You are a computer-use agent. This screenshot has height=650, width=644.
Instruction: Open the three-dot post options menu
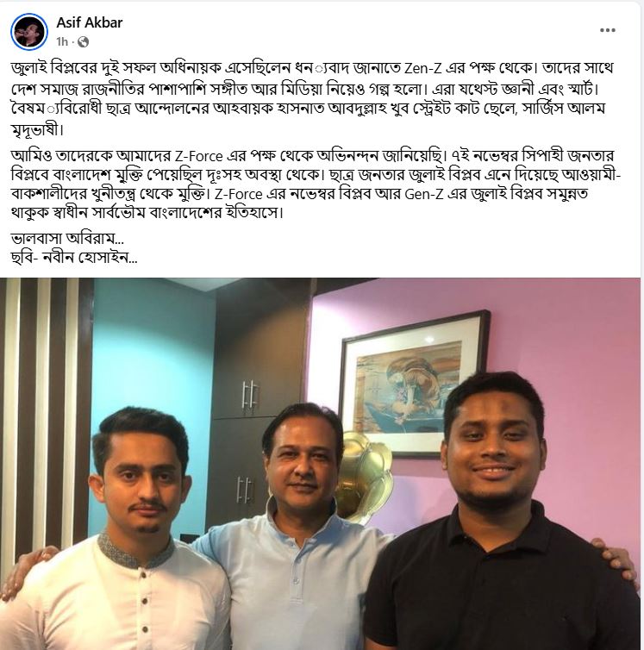(x=607, y=30)
